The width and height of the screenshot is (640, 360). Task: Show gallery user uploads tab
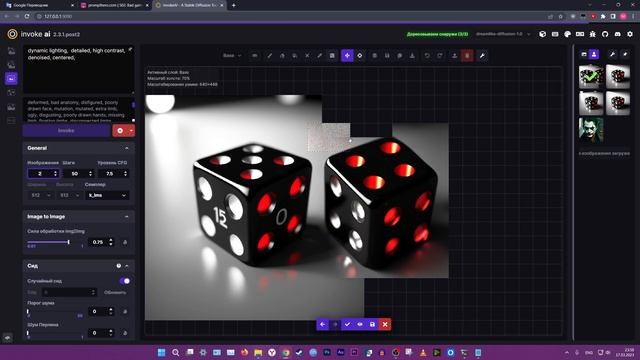(594, 54)
